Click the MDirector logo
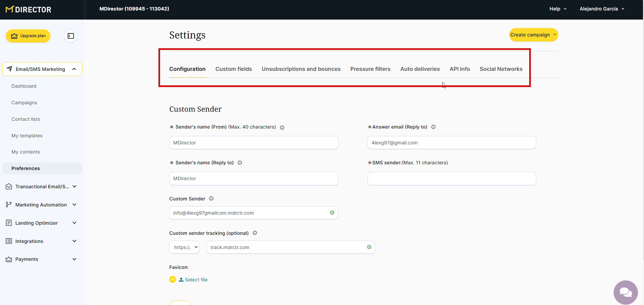Image resolution: width=644 pixels, height=305 pixels. click(x=29, y=9)
